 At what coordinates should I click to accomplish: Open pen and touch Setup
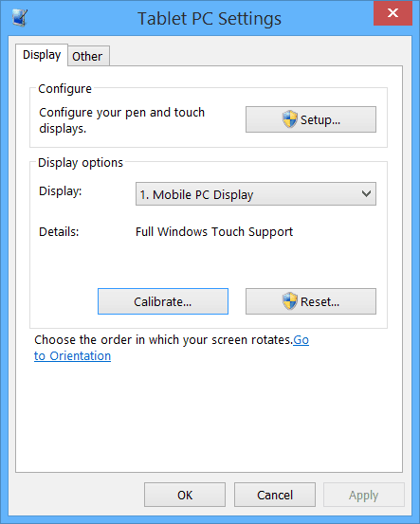tap(311, 119)
